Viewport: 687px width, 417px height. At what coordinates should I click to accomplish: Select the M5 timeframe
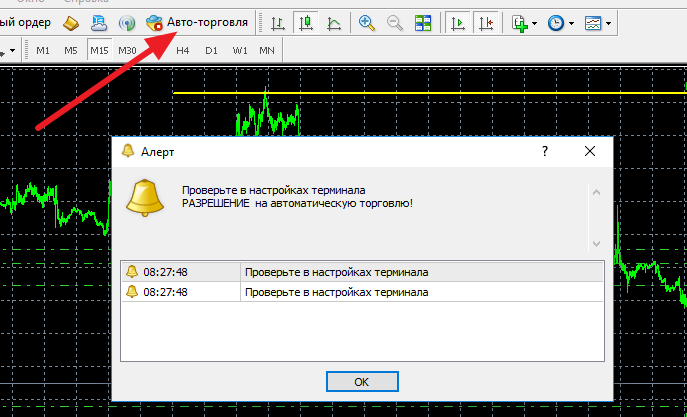point(71,51)
